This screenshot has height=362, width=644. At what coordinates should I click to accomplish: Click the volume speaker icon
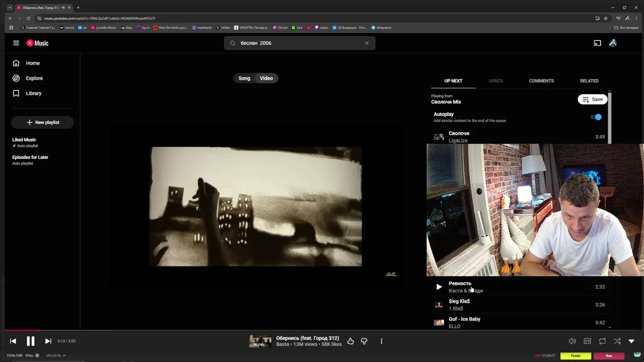[x=572, y=341]
